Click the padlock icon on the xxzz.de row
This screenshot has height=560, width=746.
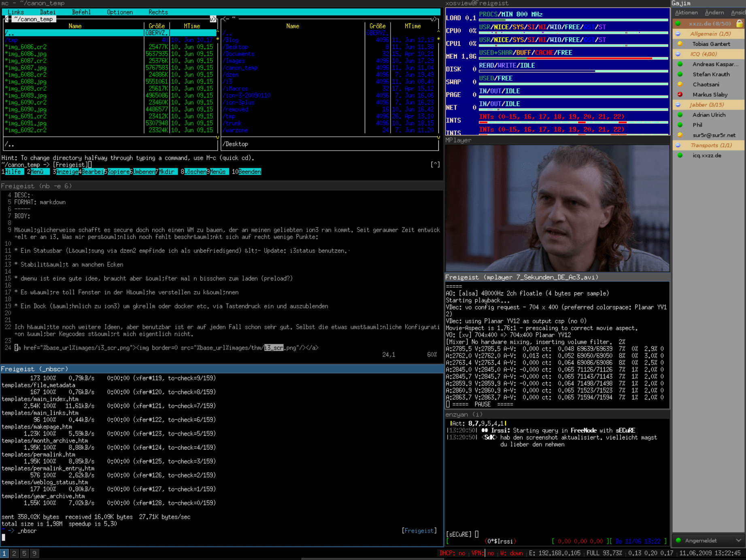[x=740, y=23]
